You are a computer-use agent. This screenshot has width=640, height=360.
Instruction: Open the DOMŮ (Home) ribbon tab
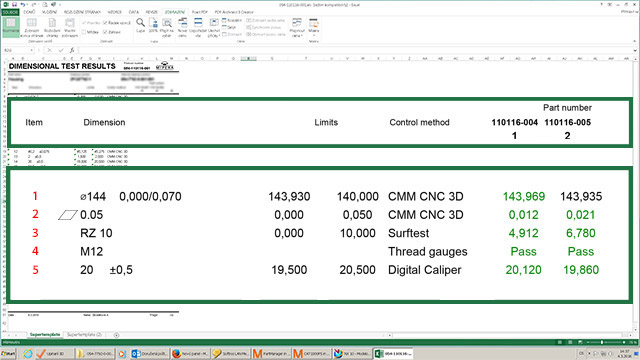(29, 12)
